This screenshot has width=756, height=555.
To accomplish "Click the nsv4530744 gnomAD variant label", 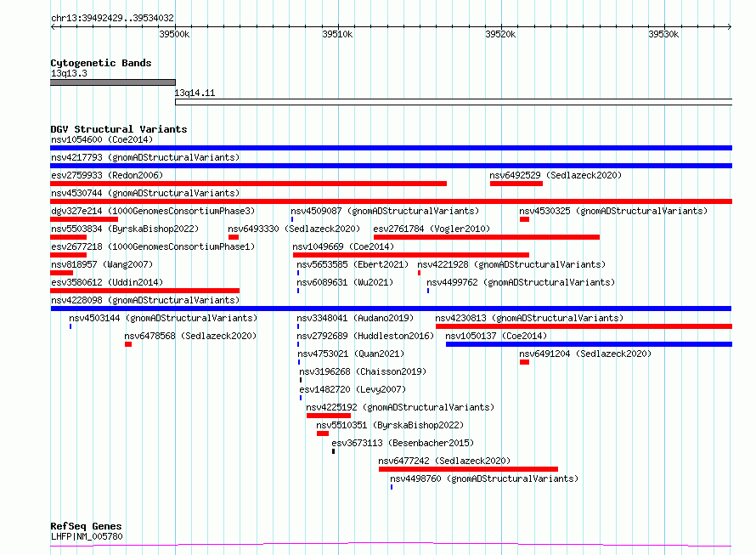I will point(145,193).
